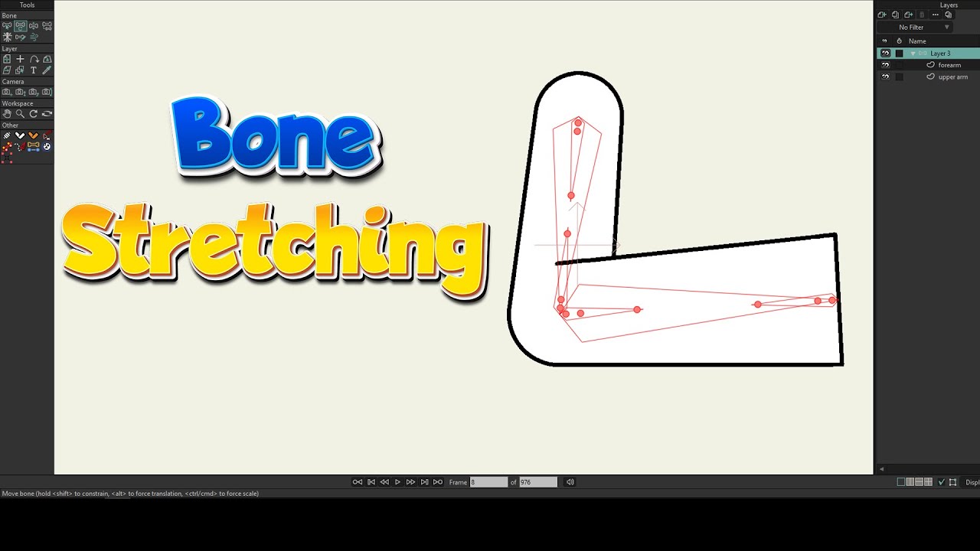Play the animation
The width and height of the screenshot is (980, 551).
point(397,482)
